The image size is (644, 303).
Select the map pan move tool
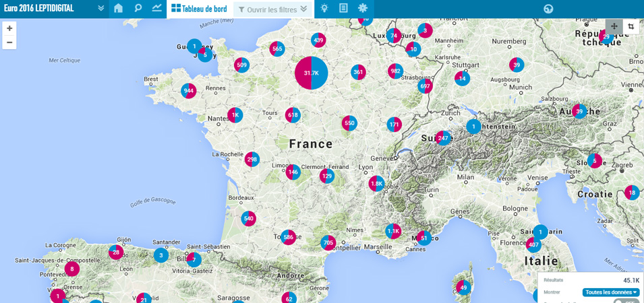point(614,27)
